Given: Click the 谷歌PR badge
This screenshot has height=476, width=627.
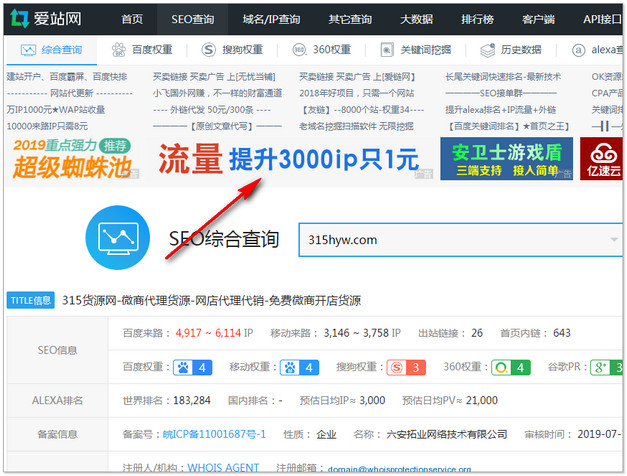Looking at the screenshot, I should pos(606,367).
